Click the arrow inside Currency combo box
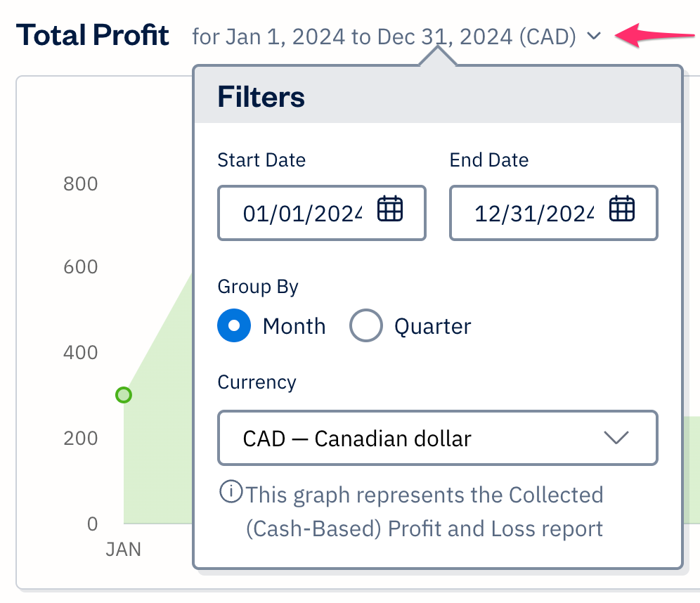The height and width of the screenshot is (603, 700). (x=616, y=439)
